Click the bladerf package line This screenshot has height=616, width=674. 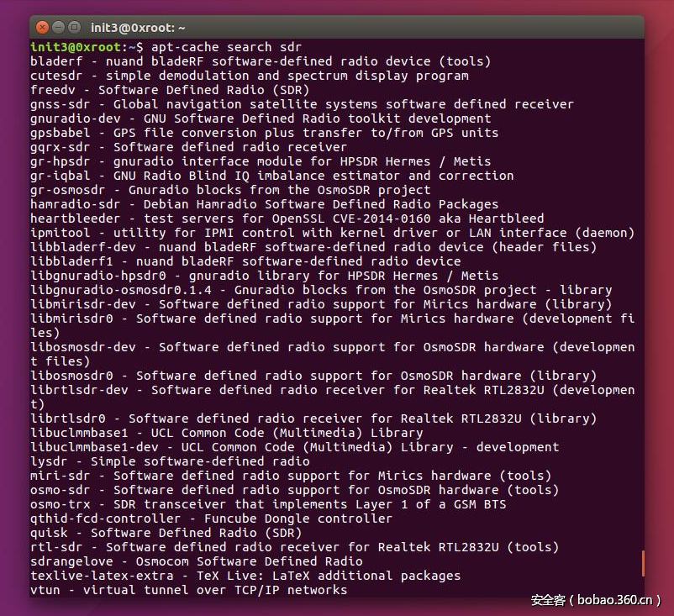pos(261,61)
